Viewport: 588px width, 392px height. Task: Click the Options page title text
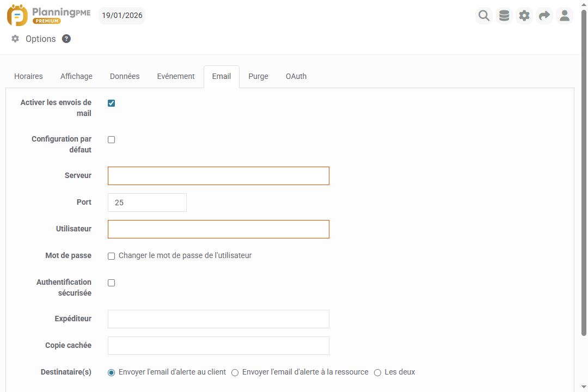40,39
